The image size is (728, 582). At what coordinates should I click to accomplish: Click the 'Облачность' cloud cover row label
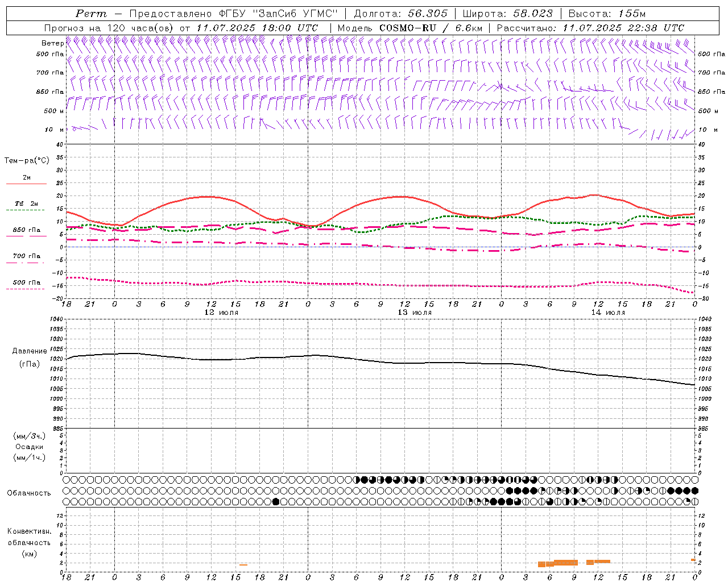(29, 493)
